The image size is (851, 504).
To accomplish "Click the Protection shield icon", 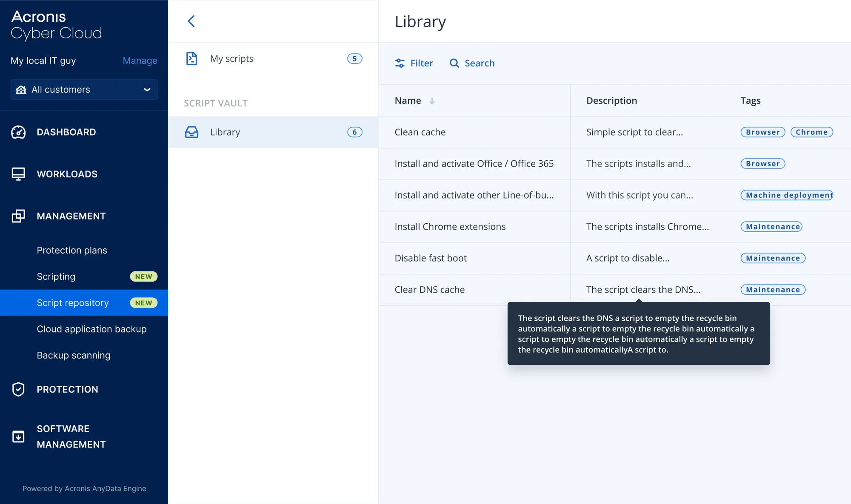I will coord(18,389).
